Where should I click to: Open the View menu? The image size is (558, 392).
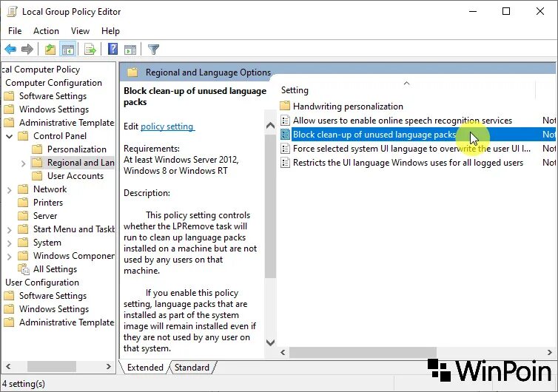[80, 31]
